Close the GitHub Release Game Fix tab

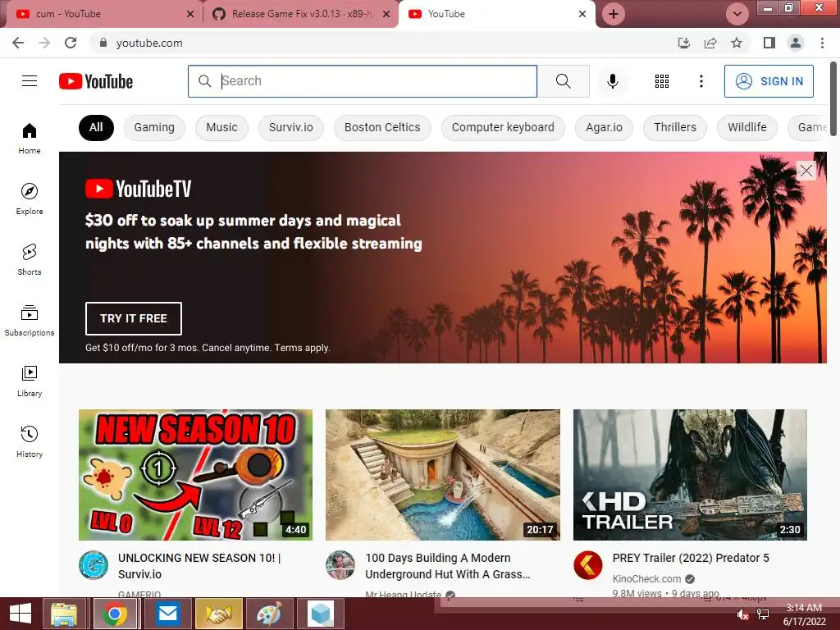pos(386,14)
